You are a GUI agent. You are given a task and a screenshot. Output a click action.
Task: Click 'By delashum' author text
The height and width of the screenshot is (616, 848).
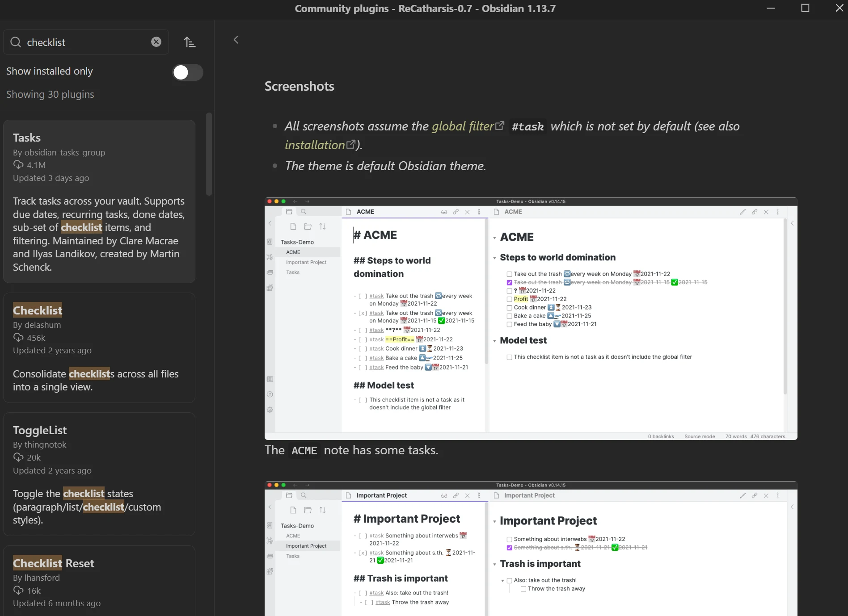click(x=37, y=325)
